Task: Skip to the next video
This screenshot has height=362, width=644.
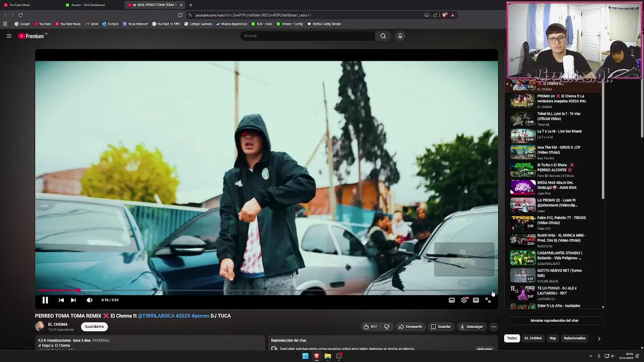Action: [x=73, y=300]
